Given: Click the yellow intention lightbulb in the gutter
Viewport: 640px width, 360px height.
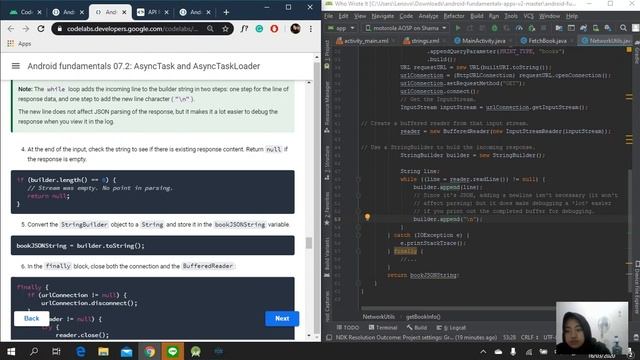Looking at the screenshot, I should click(x=367, y=217).
